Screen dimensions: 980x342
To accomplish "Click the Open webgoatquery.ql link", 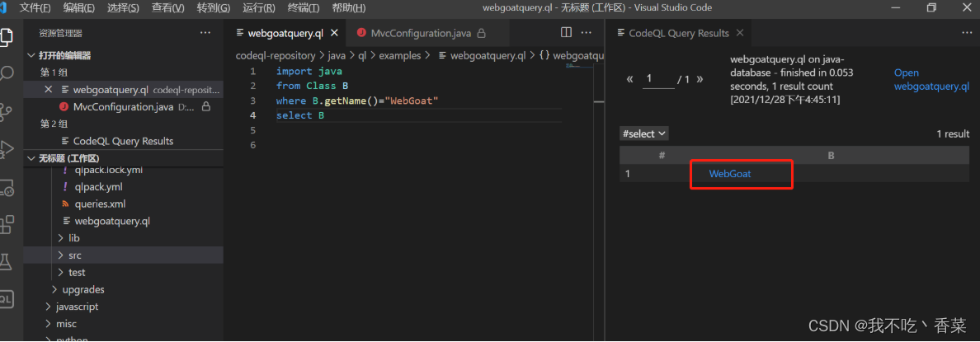I will 931,80.
